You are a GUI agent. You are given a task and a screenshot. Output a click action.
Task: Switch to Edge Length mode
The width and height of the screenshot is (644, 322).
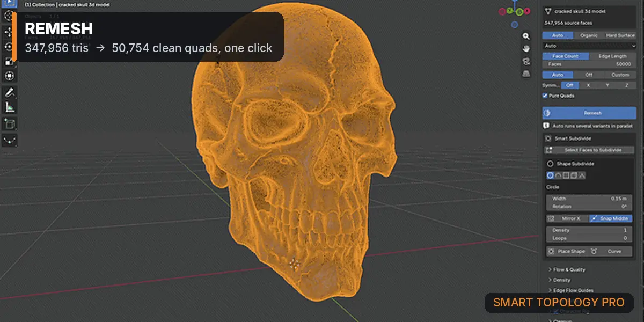point(612,56)
